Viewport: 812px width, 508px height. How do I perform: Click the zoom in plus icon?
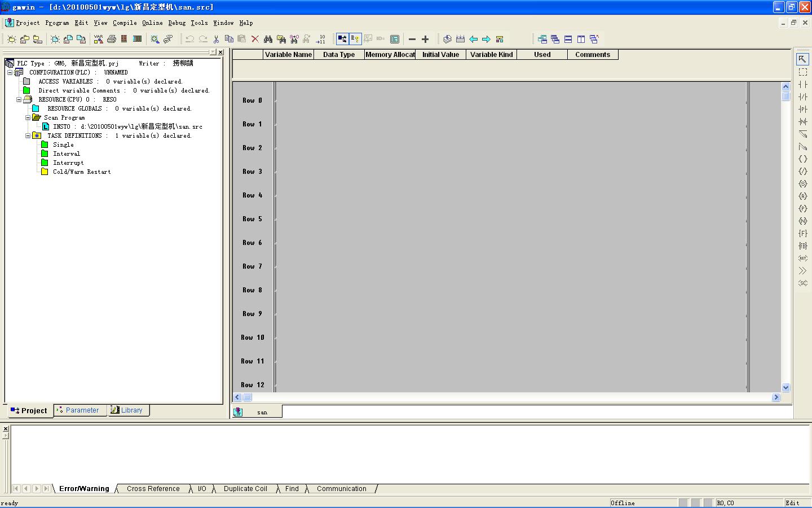425,39
